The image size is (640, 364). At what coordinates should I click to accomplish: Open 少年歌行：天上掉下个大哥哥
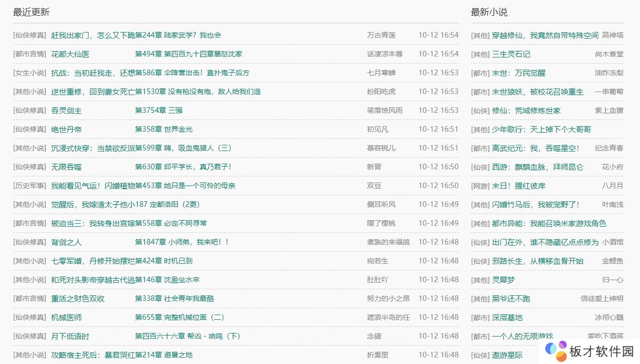pos(541,129)
